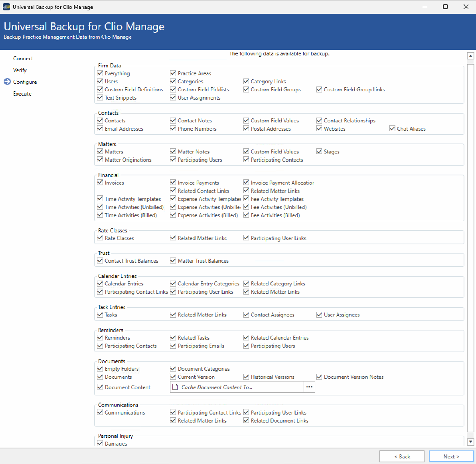Toggle User Assignees checkbox
The height and width of the screenshot is (464, 476).
319,314
